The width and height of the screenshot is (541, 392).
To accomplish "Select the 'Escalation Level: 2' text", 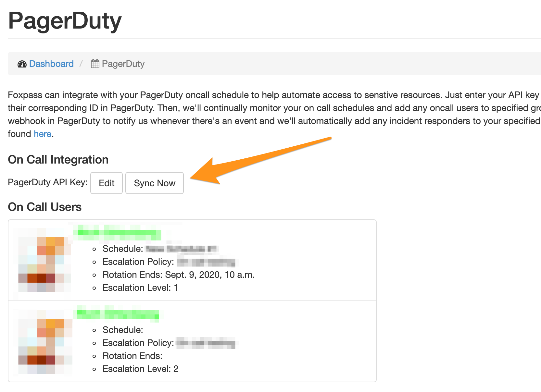I will click(141, 369).
